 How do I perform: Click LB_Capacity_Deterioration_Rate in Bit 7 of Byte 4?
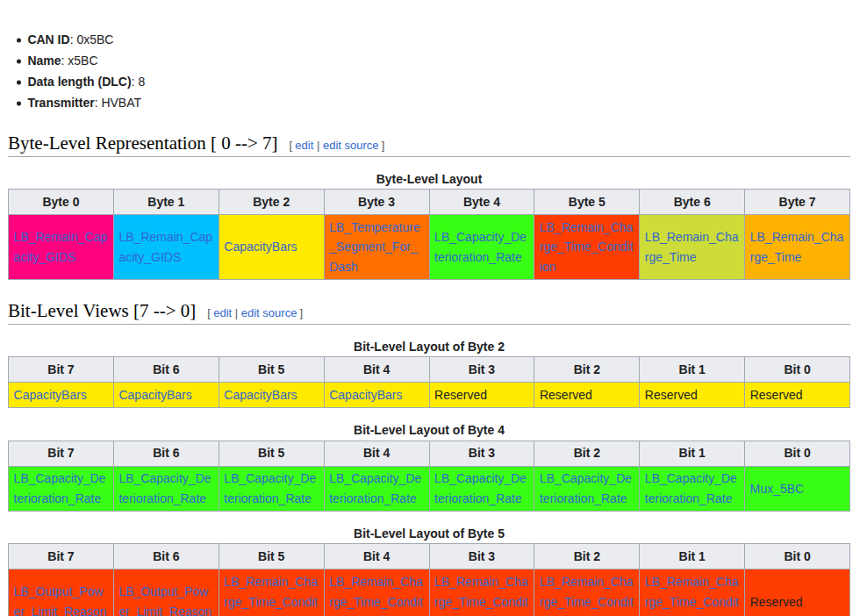click(x=60, y=489)
